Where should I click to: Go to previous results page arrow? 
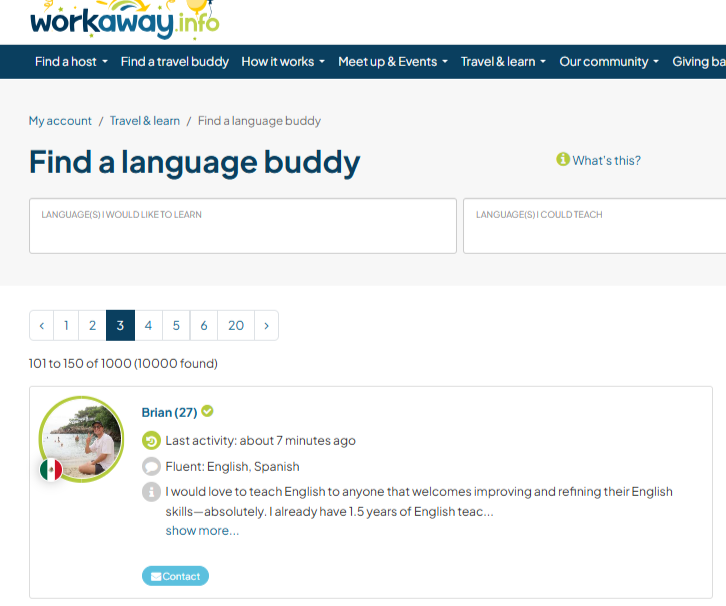tap(42, 325)
